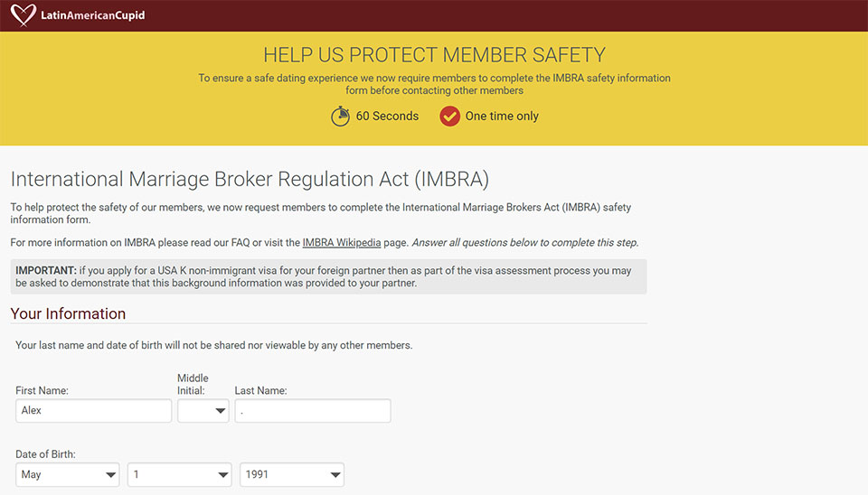868x495 pixels.
Task: Click the Last Name input field
Action: pyautogui.click(x=313, y=410)
